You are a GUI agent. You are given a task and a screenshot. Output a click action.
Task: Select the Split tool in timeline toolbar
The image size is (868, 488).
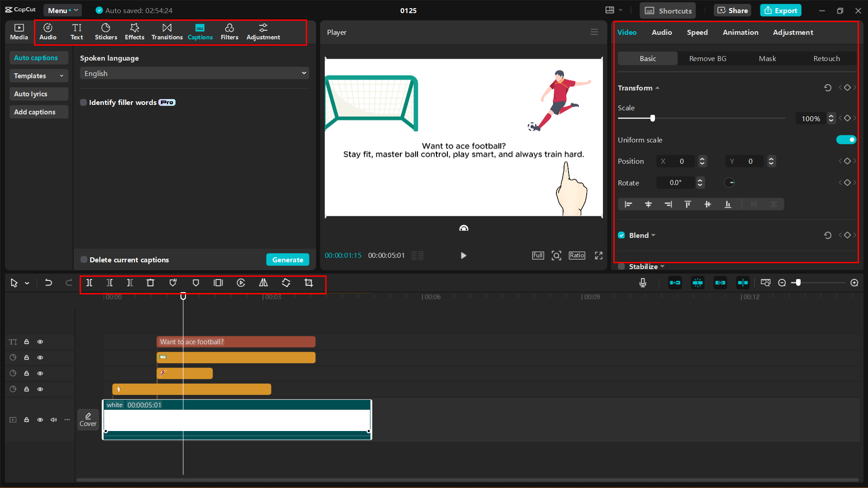tap(89, 283)
